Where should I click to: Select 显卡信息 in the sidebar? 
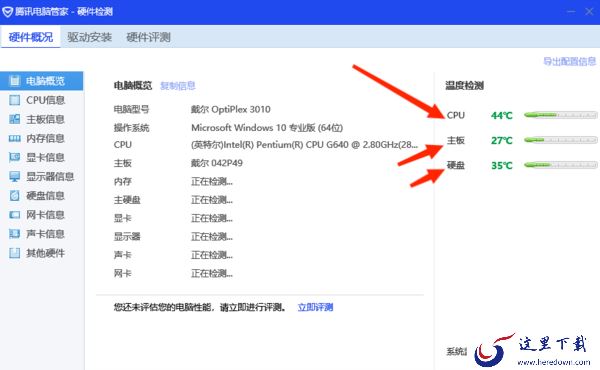pyautogui.click(x=41, y=157)
